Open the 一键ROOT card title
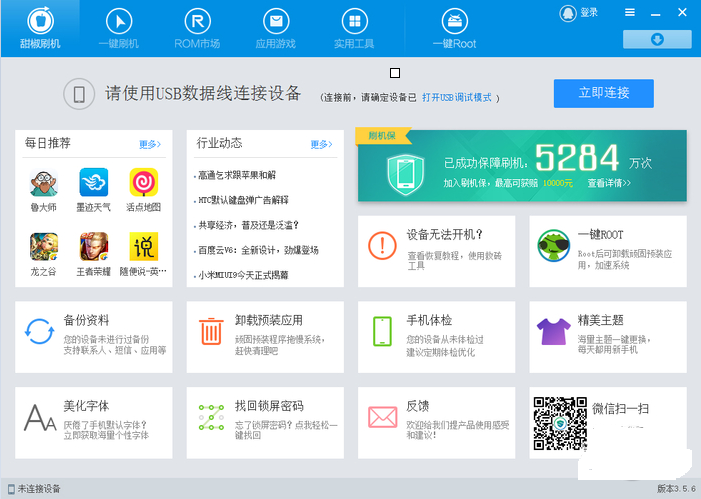The width and height of the screenshot is (701, 499). [x=600, y=234]
